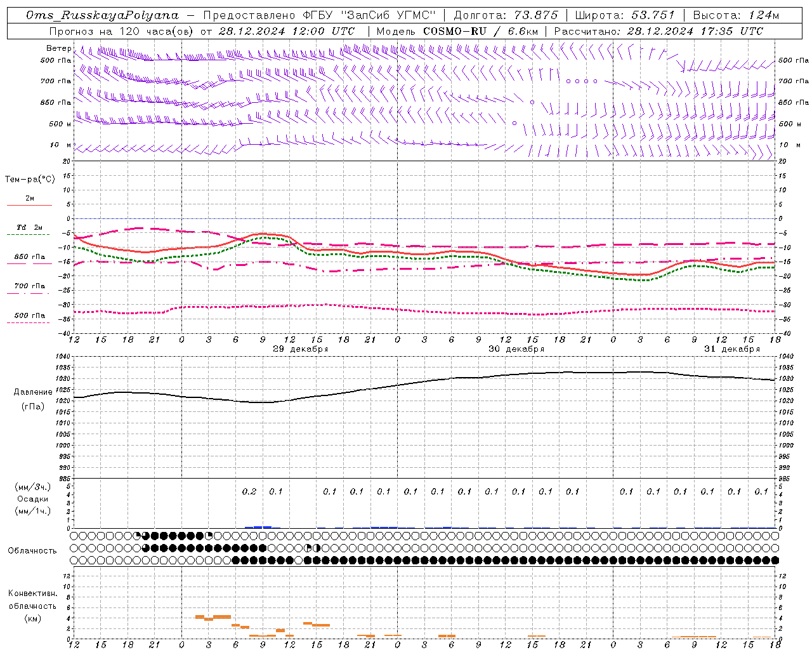This screenshot has height=650, width=812.
Task: Click the (км) unit of the convective cloud panel
Action: 32,618
